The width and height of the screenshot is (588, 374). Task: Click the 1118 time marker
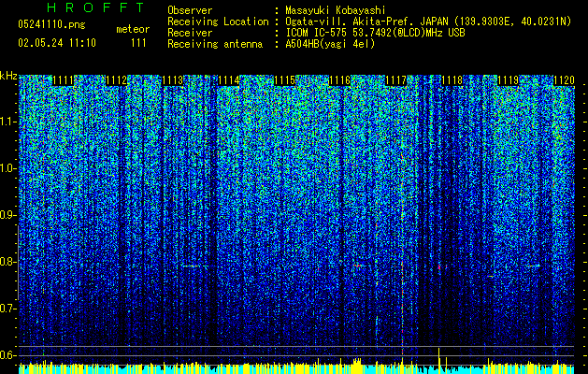pos(452,80)
